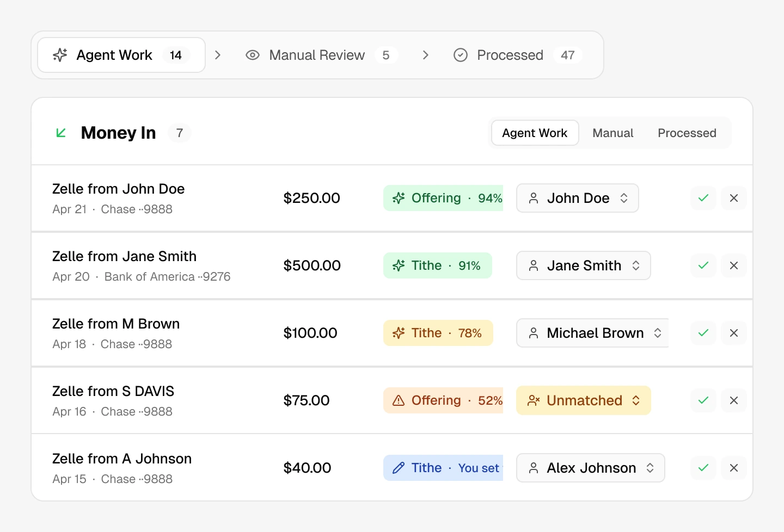
Task: Click the Offering 94% category tag
Action: point(443,198)
